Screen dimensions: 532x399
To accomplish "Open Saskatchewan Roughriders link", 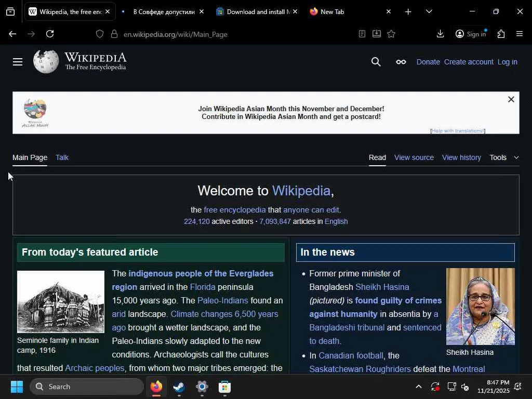I will coord(360,369).
